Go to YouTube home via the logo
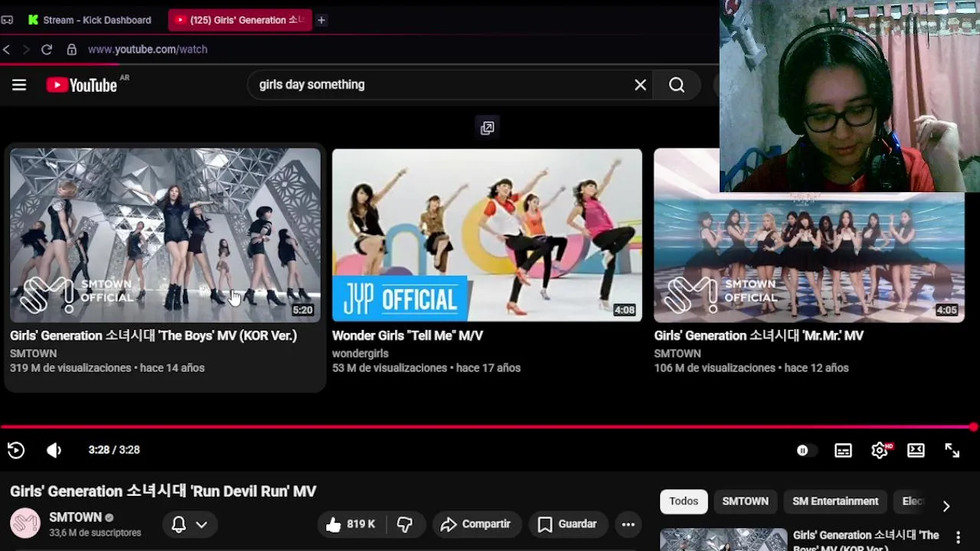 82,85
